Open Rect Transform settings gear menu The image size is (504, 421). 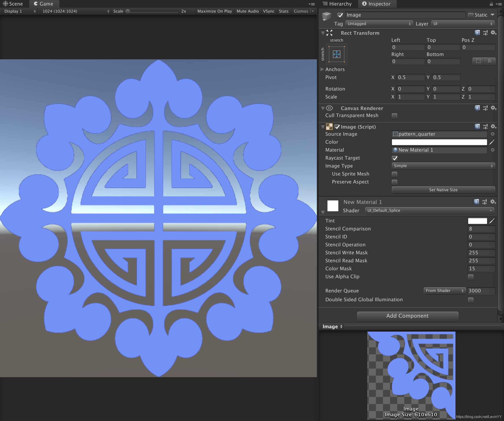tap(493, 33)
